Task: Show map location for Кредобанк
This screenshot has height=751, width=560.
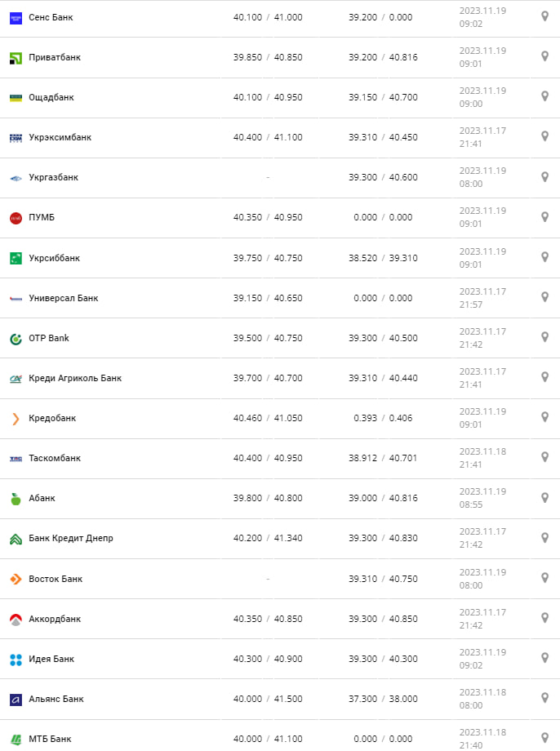Action: (544, 417)
